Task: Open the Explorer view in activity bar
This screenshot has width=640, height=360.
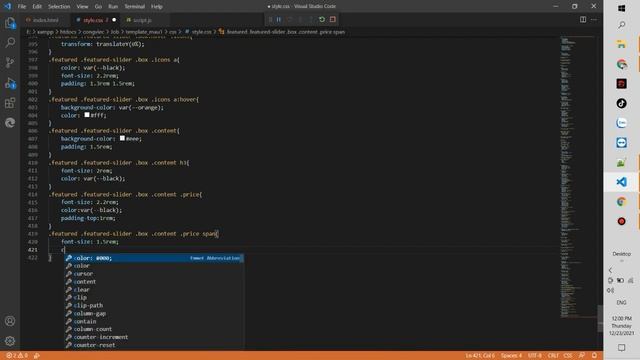Action: [x=10, y=23]
